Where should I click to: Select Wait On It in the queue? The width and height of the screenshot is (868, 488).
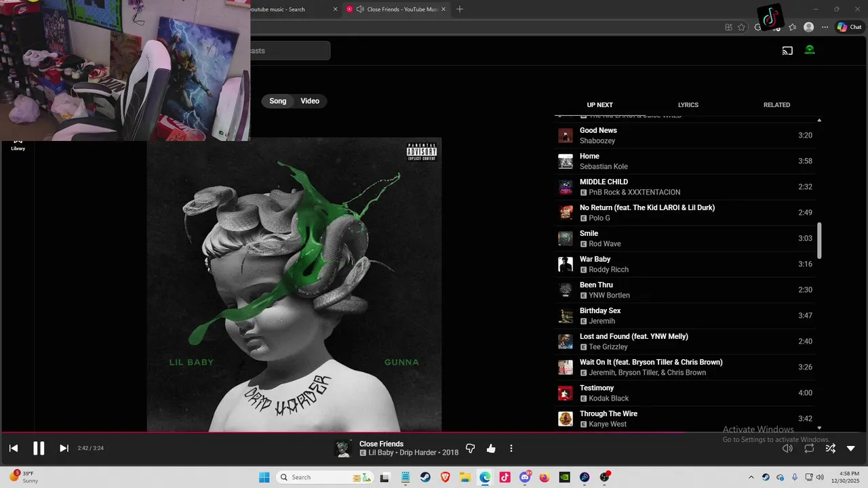(x=685, y=367)
